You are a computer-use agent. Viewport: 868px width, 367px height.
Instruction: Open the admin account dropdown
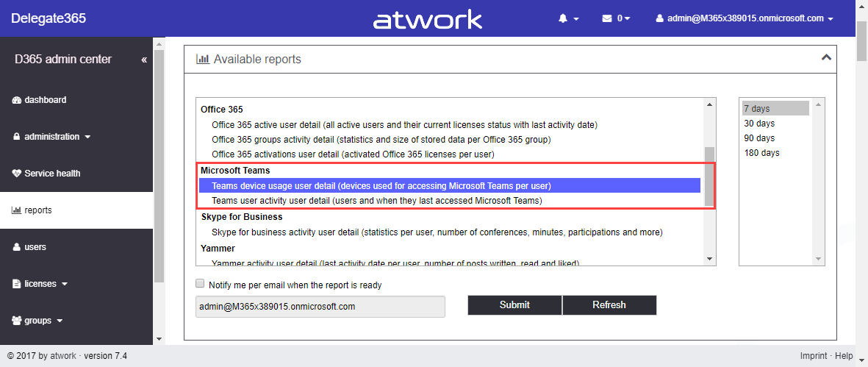click(x=745, y=18)
